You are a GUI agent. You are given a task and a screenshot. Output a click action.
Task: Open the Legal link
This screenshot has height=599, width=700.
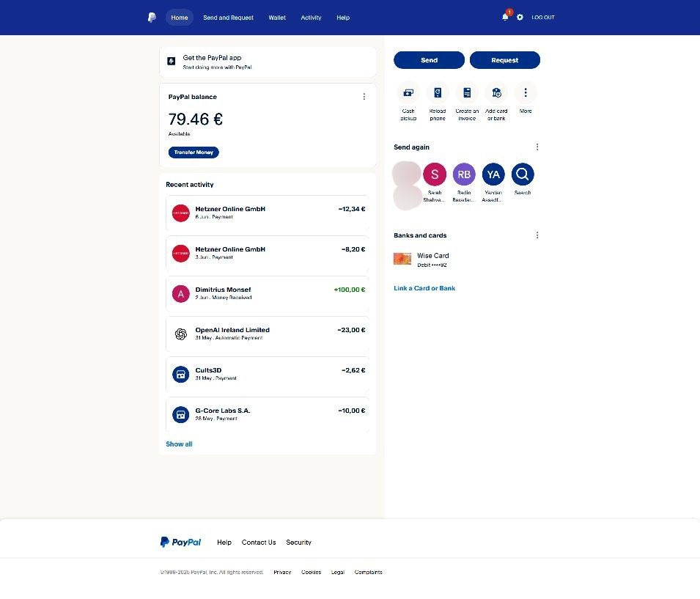click(x=337, y=572)
